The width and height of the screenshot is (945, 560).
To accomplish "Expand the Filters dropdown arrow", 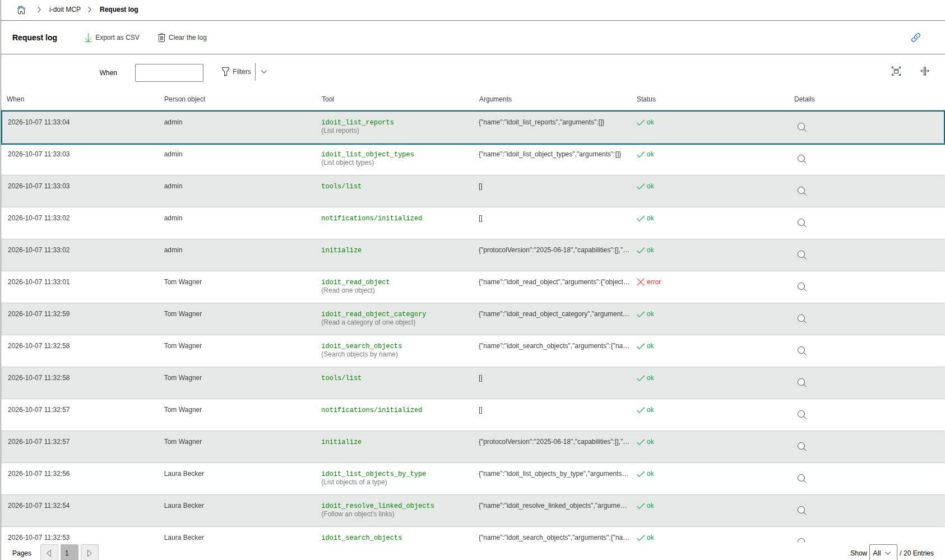I will pos(264,72).
